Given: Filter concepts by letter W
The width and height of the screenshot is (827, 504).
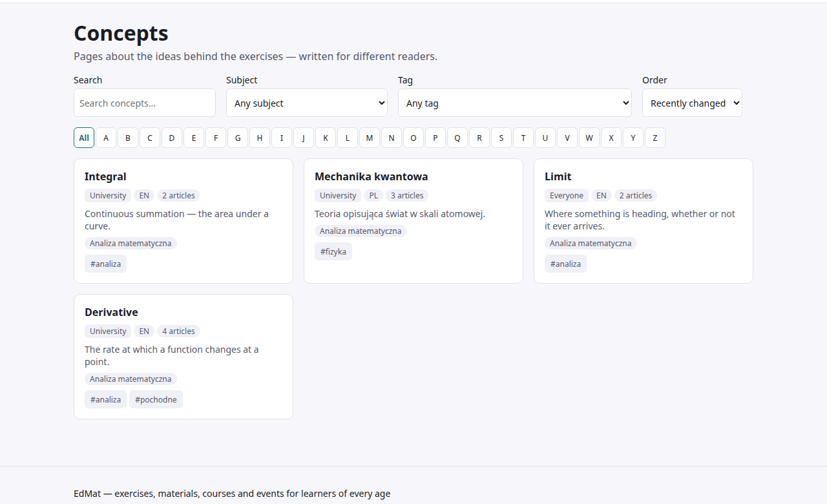Looking at the screenshot, I should 589,138.
